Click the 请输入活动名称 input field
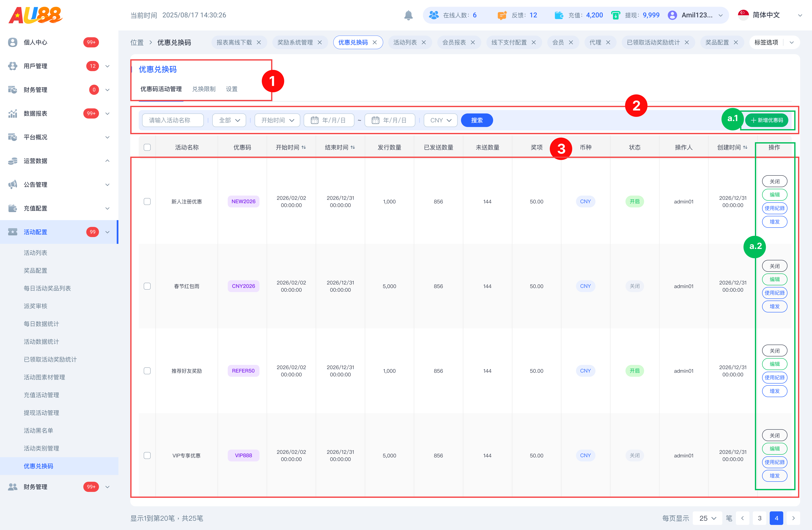 click(x=173, y=120)
